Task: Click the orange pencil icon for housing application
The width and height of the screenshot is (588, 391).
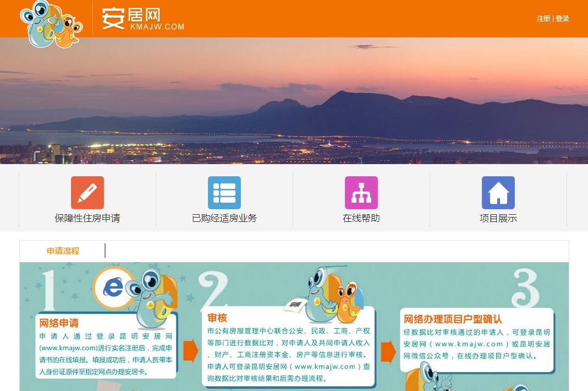Action: click(87, 193)
